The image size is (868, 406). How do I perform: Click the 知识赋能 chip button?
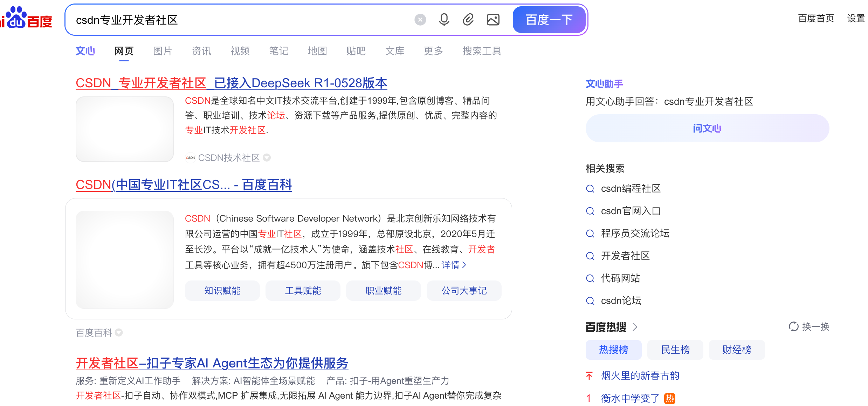(222, 291)
